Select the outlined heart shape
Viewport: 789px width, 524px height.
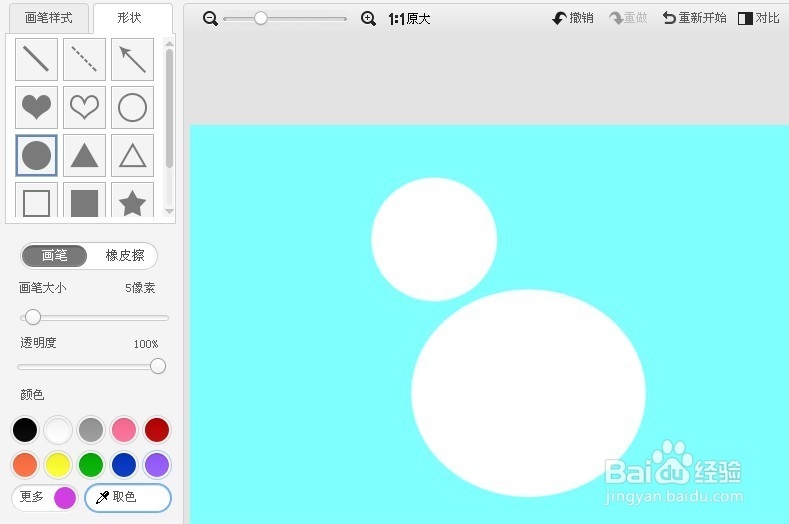click(x=84, y=107)
